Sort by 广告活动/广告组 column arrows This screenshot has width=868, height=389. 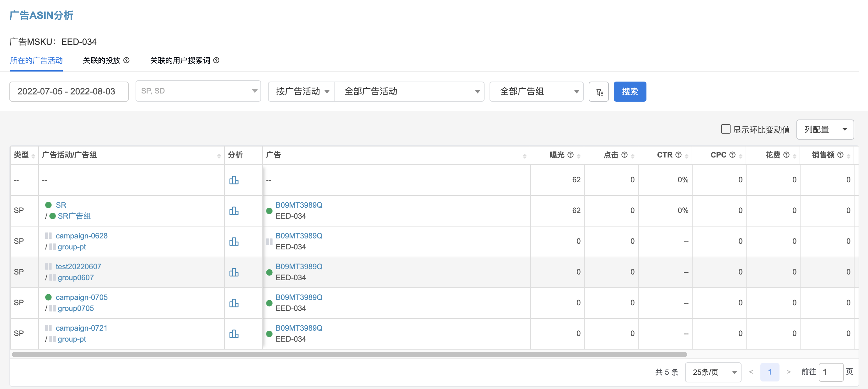pos(219,156)
